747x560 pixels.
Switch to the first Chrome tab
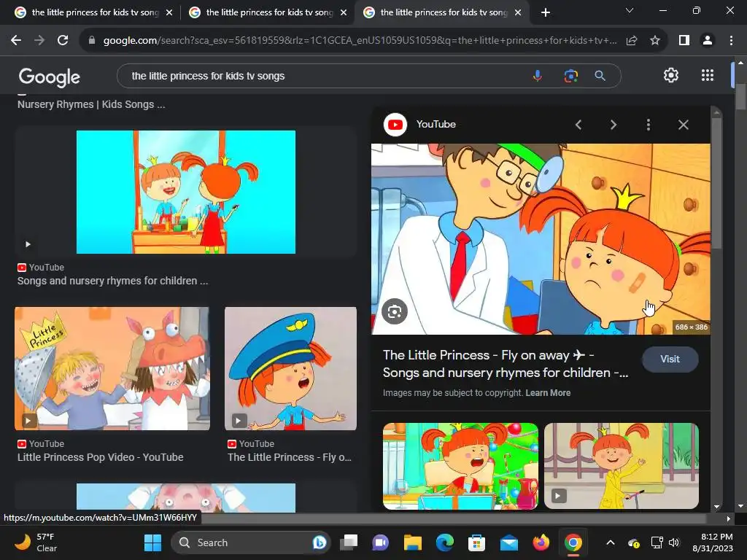[93, 12]
